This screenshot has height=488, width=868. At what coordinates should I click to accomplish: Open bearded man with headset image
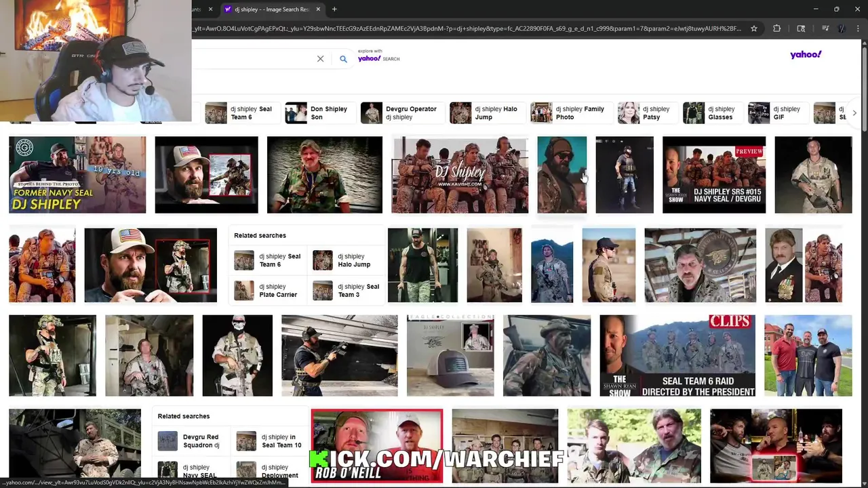pos(562,175)
